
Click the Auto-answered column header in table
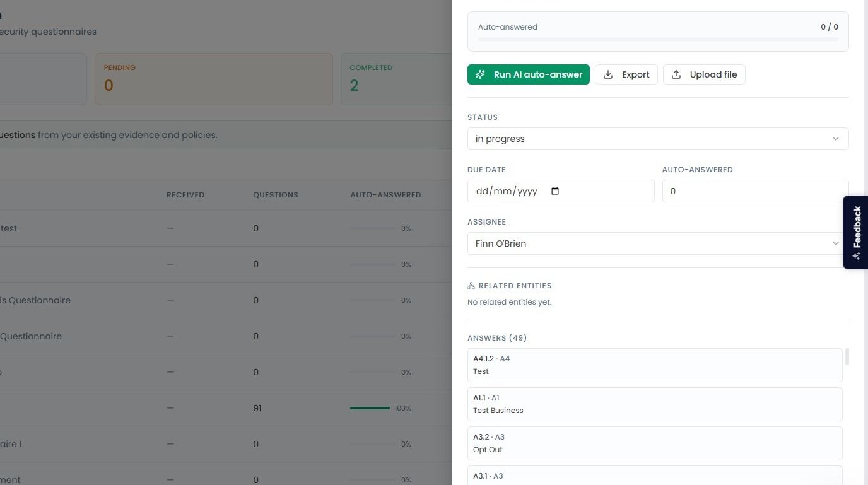385,195
